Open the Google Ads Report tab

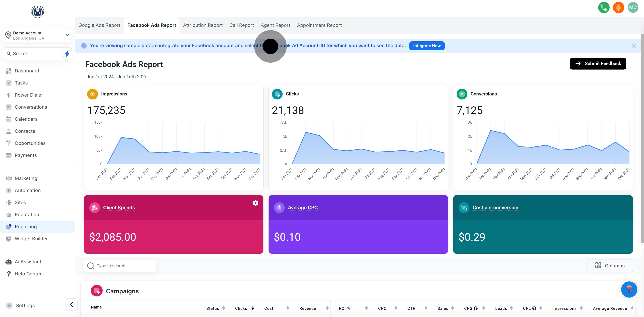coord(99,25)
